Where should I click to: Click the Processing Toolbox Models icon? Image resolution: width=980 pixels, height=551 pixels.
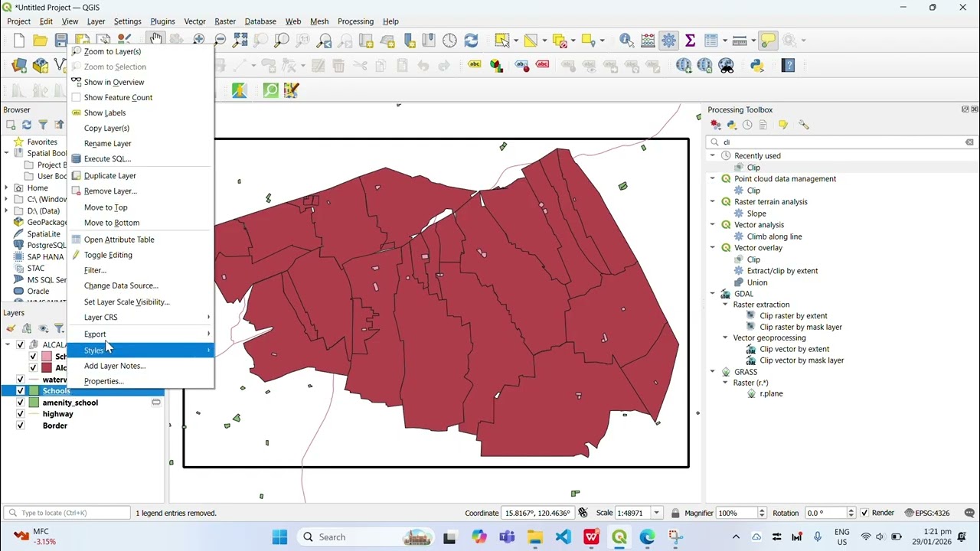[715, 125]
